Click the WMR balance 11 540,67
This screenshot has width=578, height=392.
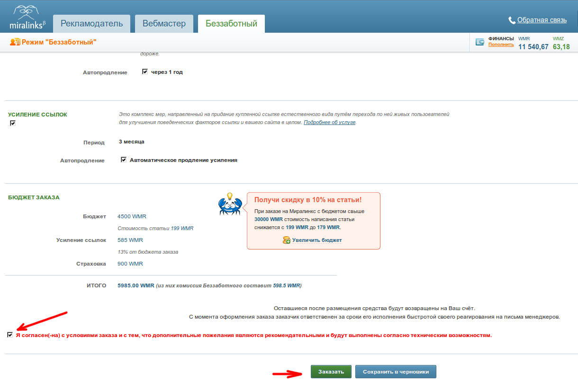pos(533,47)
